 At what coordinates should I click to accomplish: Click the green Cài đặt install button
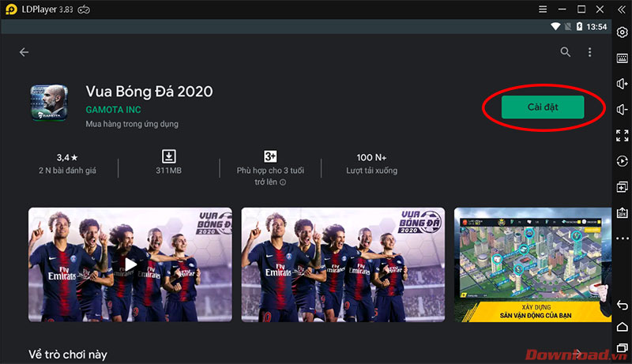(x=543, y=107)
